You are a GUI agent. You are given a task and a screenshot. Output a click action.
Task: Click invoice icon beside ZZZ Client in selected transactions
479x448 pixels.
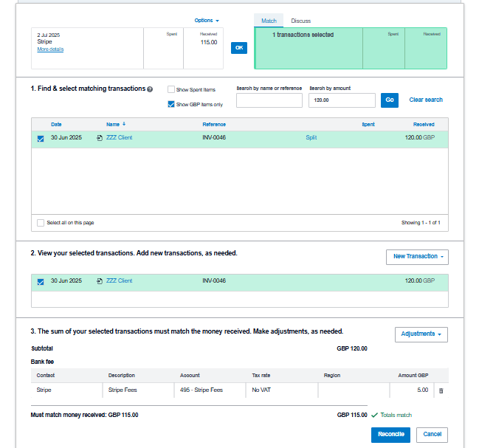(x=100, y=281)
